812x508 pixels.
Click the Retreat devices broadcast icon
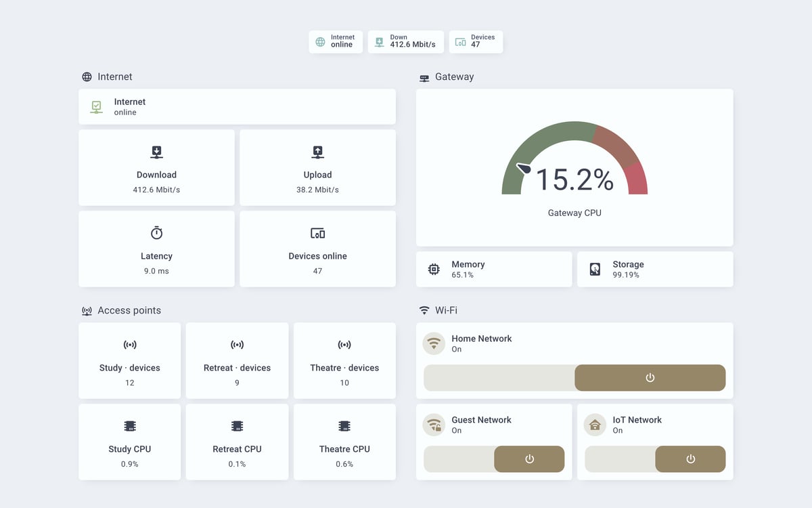point(237,345)
